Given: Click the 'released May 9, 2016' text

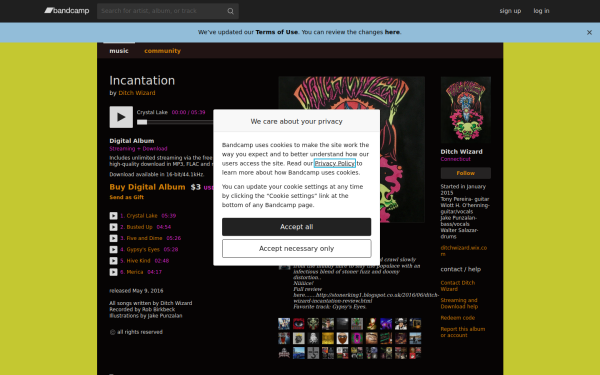Looking at the screenshot, I should (x=136, y=291).
